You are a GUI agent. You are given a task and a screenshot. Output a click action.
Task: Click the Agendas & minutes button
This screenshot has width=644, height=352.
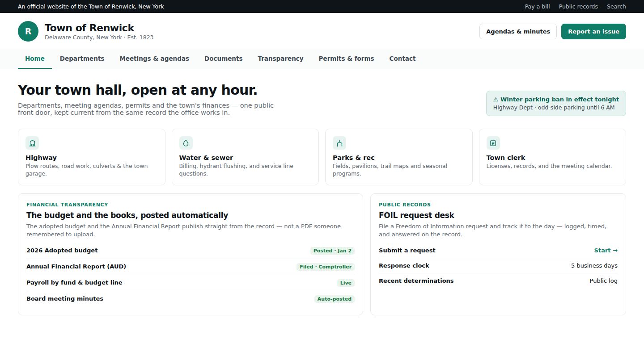tap(518, 32)
